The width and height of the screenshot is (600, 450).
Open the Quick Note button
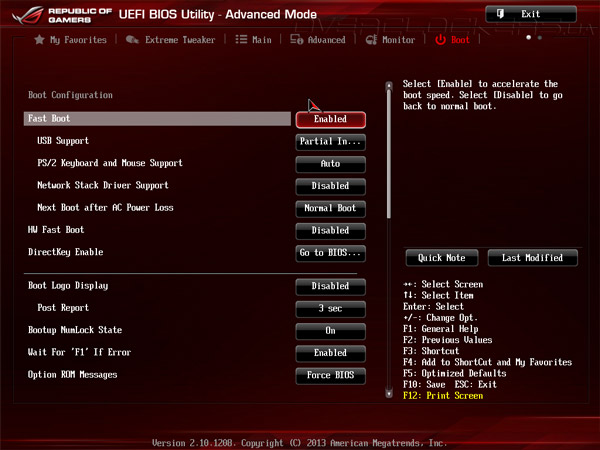(442, 258)
